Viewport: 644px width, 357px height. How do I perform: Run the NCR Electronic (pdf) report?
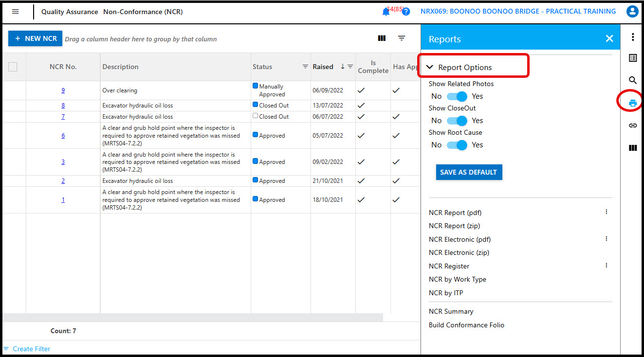coord(460,239)
